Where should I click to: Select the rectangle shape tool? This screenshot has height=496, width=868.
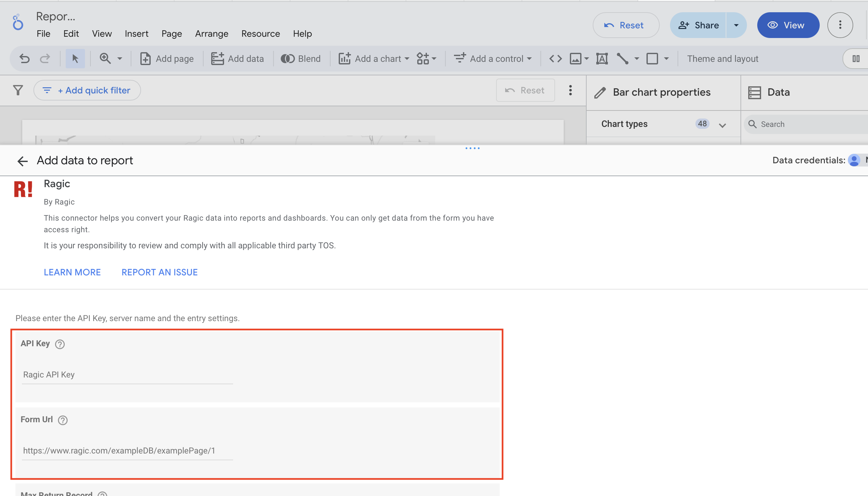coord(652,59)
